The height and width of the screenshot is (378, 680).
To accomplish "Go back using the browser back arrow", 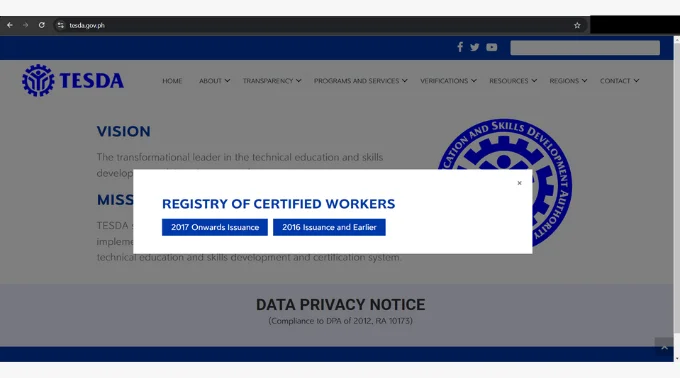I will [x=10, y=25].
